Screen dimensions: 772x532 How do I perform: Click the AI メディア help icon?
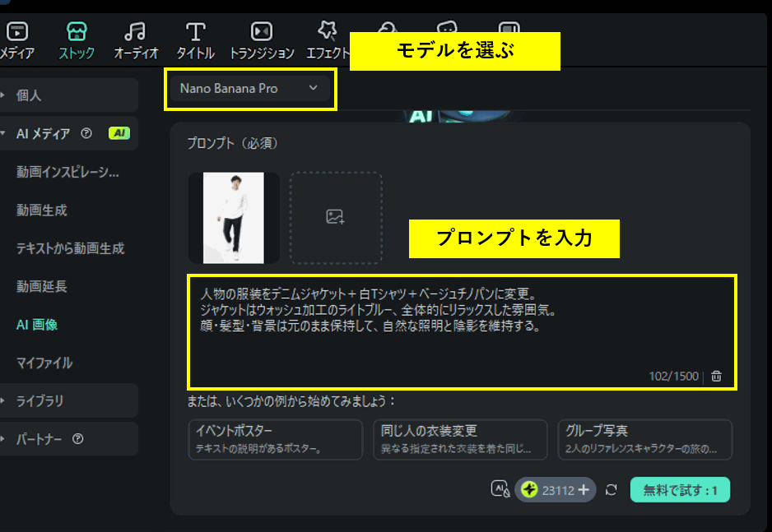click(86, 133)
